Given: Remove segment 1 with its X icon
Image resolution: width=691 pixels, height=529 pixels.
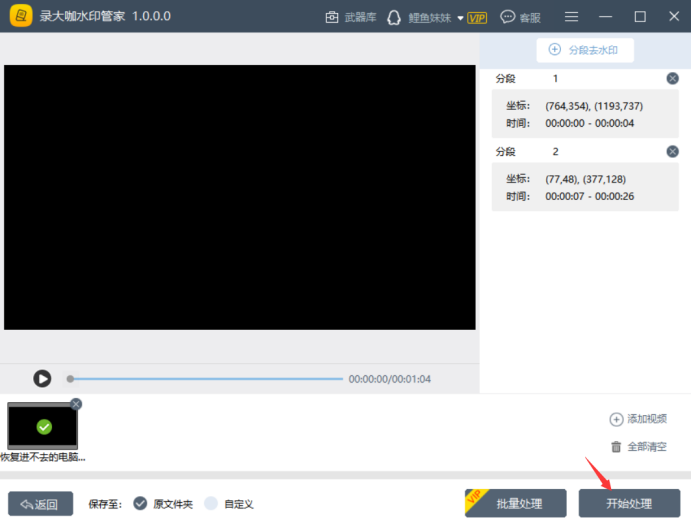Looking at the screenshot, I should point(672,78).
